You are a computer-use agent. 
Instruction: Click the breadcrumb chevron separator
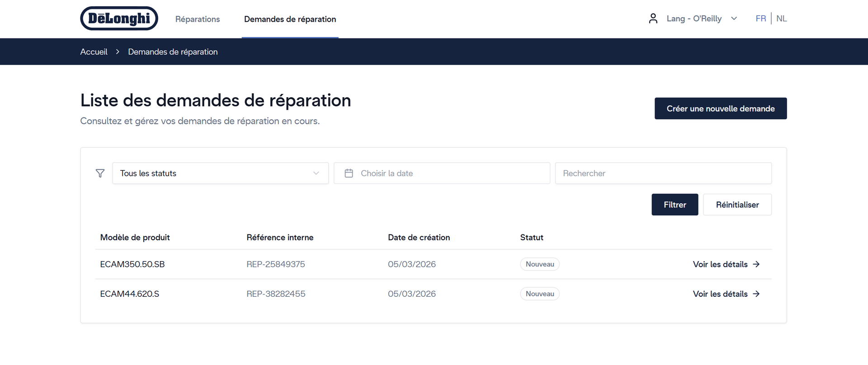pos(118,52)
